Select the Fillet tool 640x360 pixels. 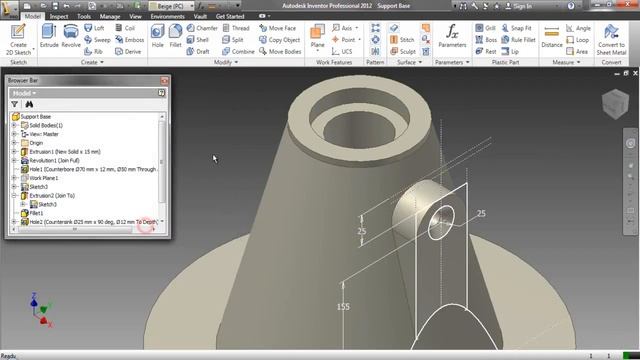(x=175, y=36)
